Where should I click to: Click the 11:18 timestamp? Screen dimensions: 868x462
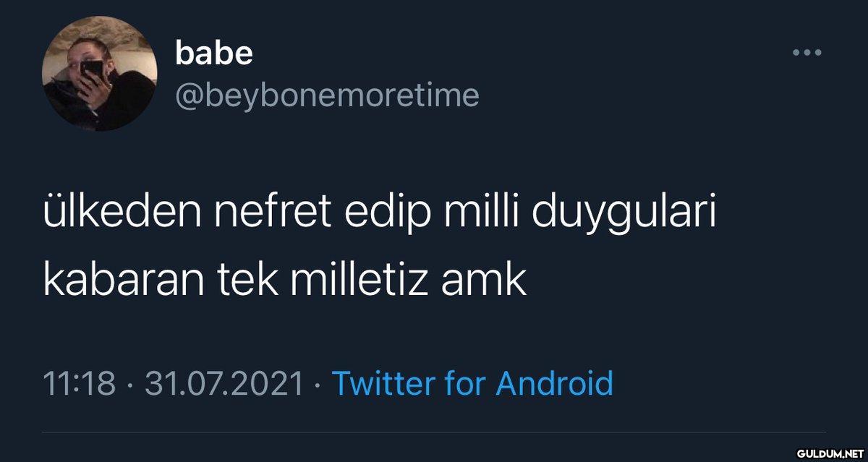coord(79,383)
